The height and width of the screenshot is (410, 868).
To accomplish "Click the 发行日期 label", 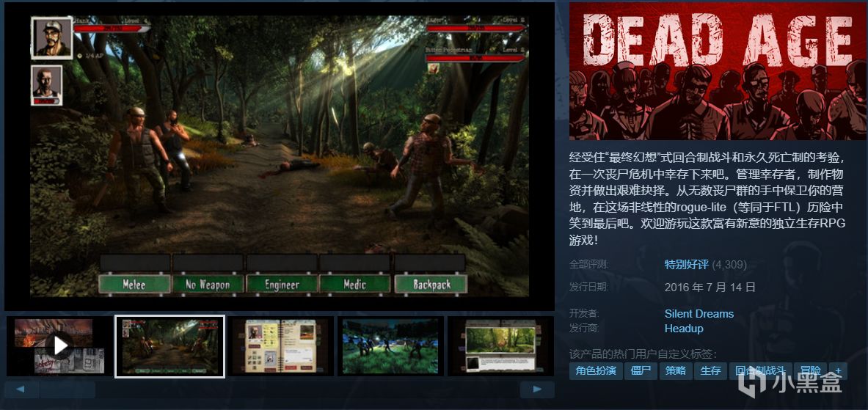I will pos(588,288).
